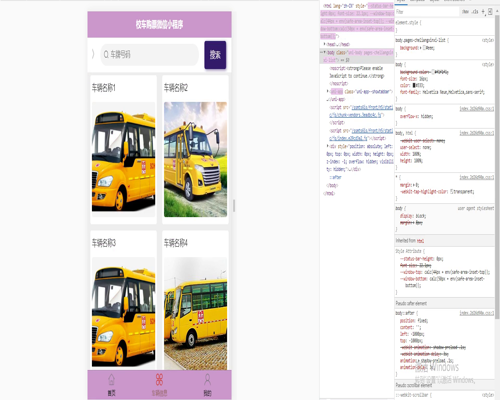Edit the overflow-x: hidden declaration
Image resolution: width=500 pixels, height=400 pixels.
tap(416, 116)
